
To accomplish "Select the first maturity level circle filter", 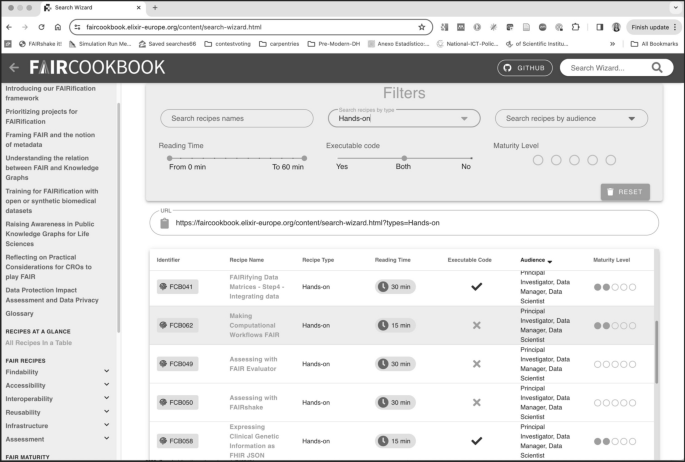I will point(537,160).
